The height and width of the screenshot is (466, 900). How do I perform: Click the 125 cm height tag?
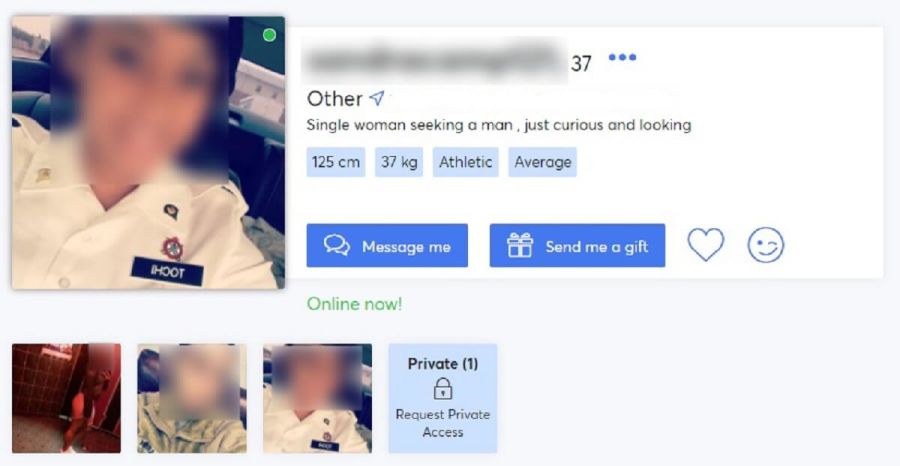pos(336,162)
